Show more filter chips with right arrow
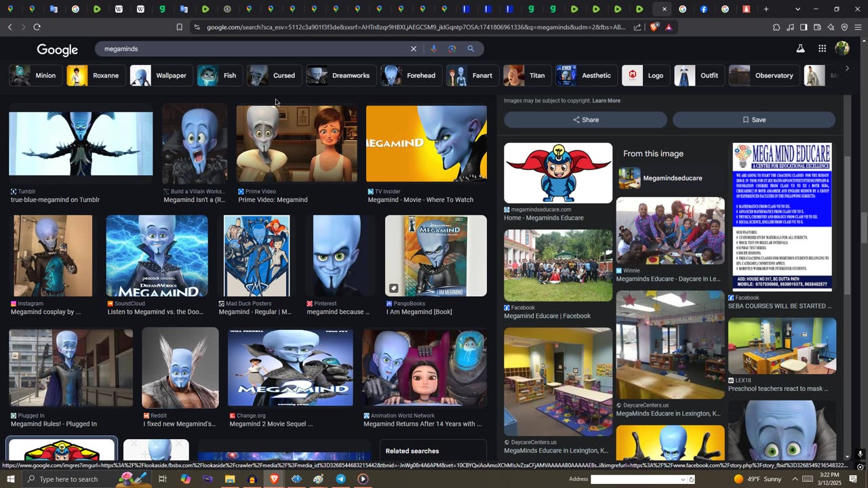This screenshot has height=488, width=868. coord(847,68)
